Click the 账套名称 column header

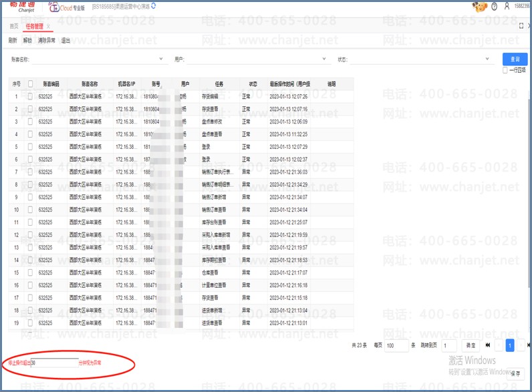90,83
